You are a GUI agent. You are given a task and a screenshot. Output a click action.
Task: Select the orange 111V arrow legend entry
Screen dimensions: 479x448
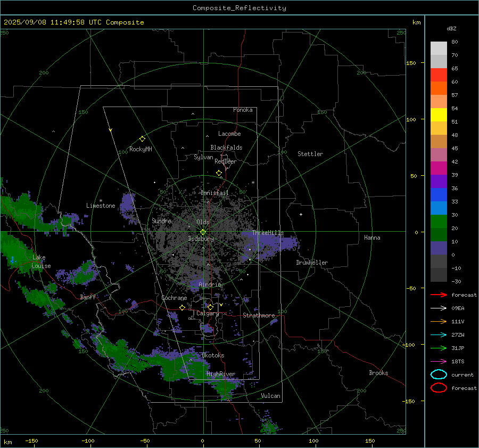click(439, 321)
